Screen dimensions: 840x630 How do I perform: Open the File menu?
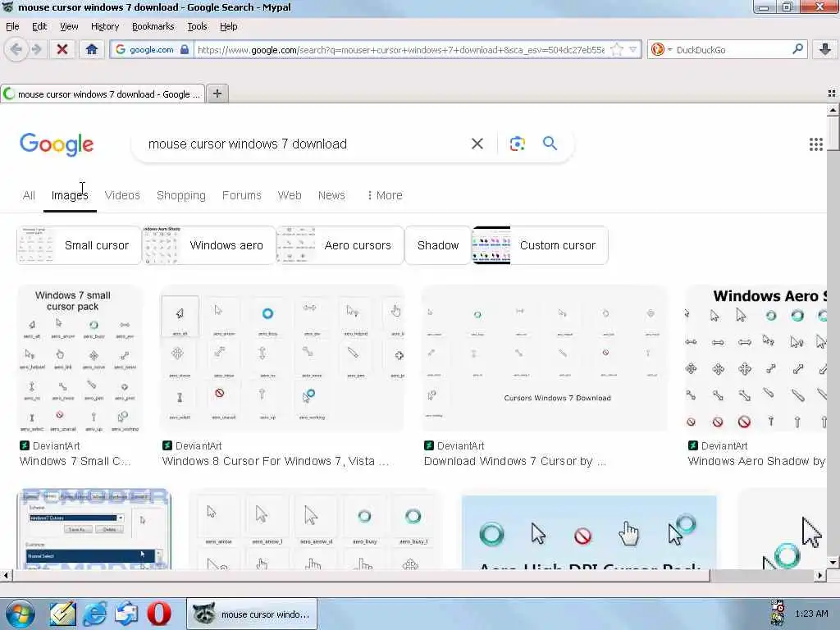point(12,26)
